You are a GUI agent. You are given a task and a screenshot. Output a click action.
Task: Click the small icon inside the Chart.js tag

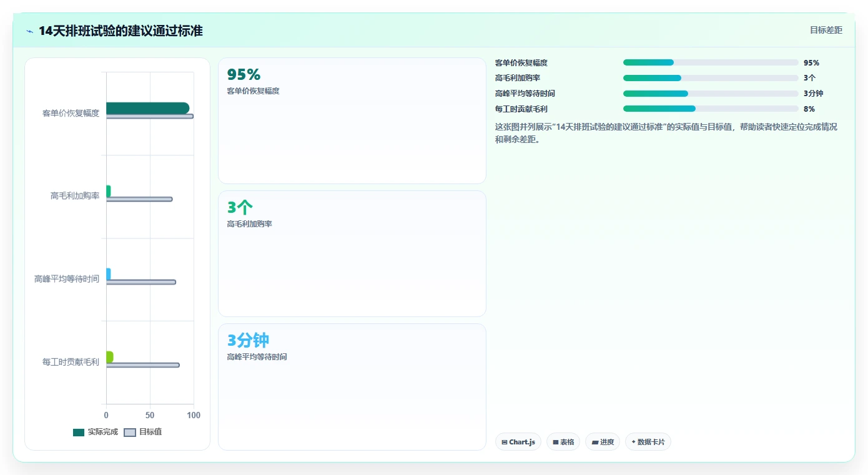pos(505,442)
